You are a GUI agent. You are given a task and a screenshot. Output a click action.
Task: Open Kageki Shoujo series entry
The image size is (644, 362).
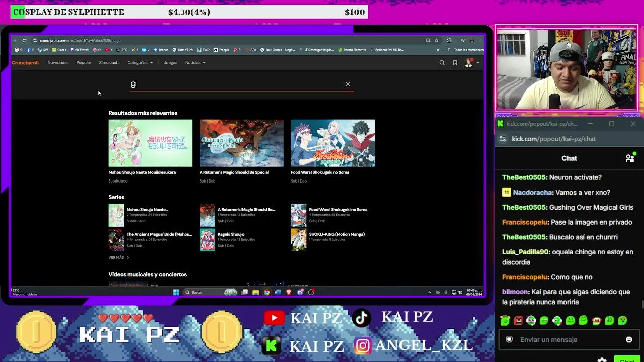(x=242, y=240)
